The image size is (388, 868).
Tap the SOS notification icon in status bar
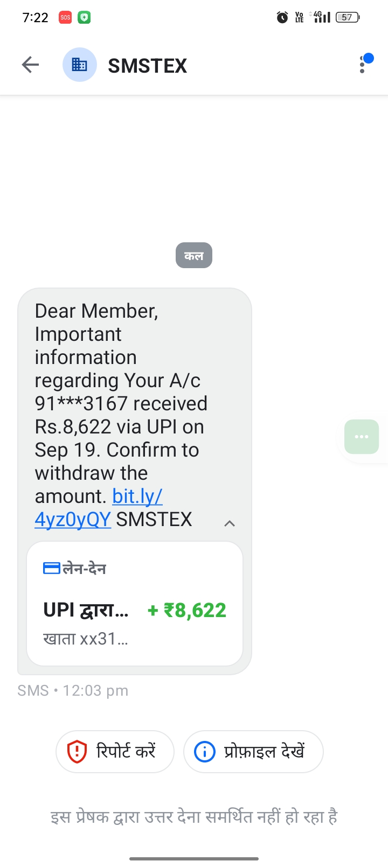coord(65,17)
